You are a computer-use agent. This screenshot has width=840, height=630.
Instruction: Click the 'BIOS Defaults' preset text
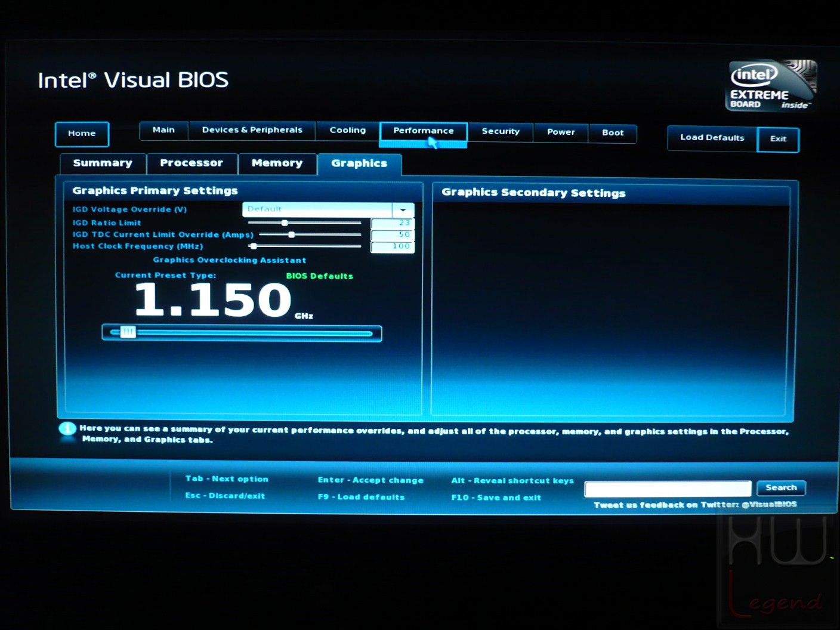point(320,276)
